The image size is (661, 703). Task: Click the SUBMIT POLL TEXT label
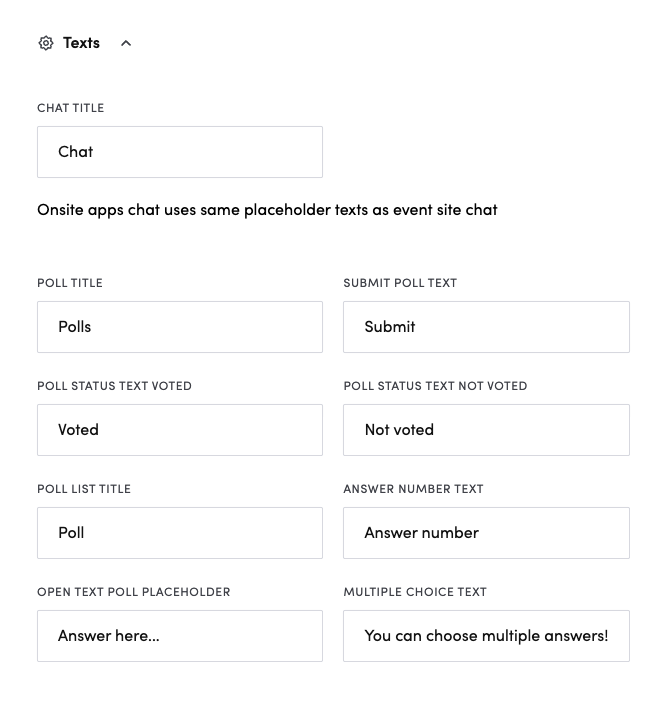(x=400, y=283)
